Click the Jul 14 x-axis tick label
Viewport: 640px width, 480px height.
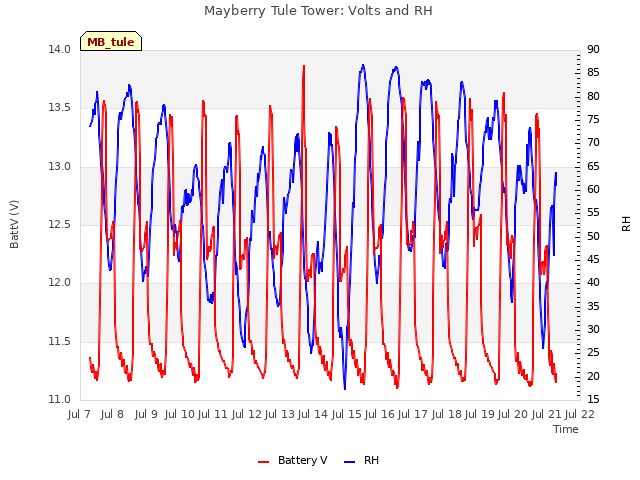point(313,415)
